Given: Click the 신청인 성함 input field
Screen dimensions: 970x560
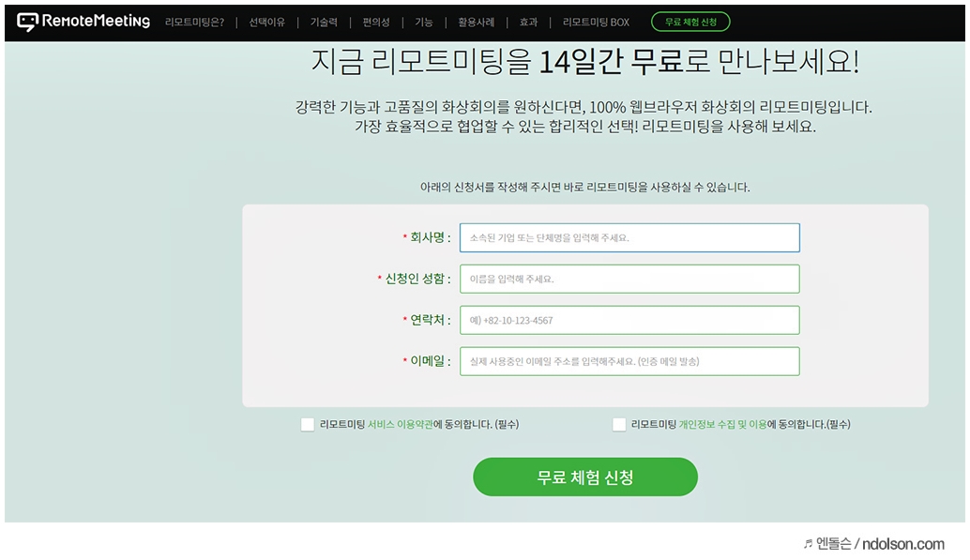Looking at the screenshot, I should 629,280.
